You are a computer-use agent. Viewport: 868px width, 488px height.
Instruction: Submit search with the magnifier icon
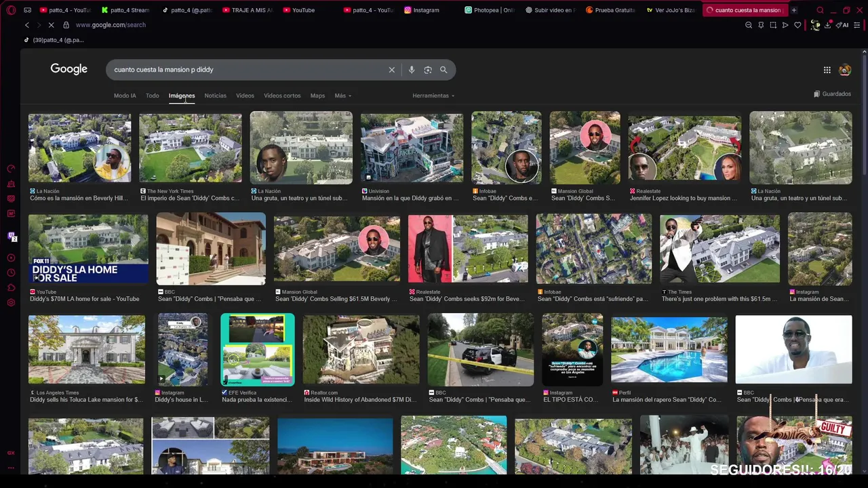[x=443, y=70]
